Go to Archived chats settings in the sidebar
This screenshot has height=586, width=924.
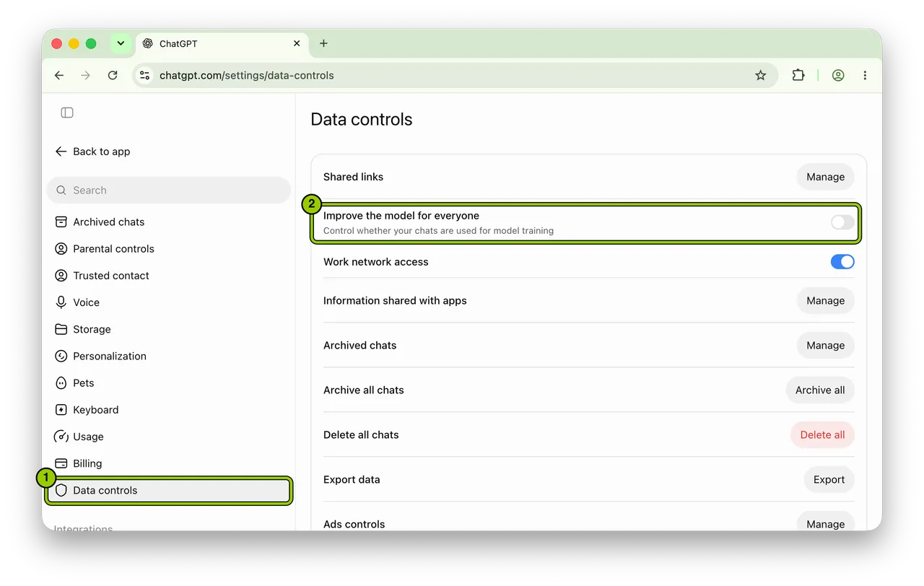169,222
